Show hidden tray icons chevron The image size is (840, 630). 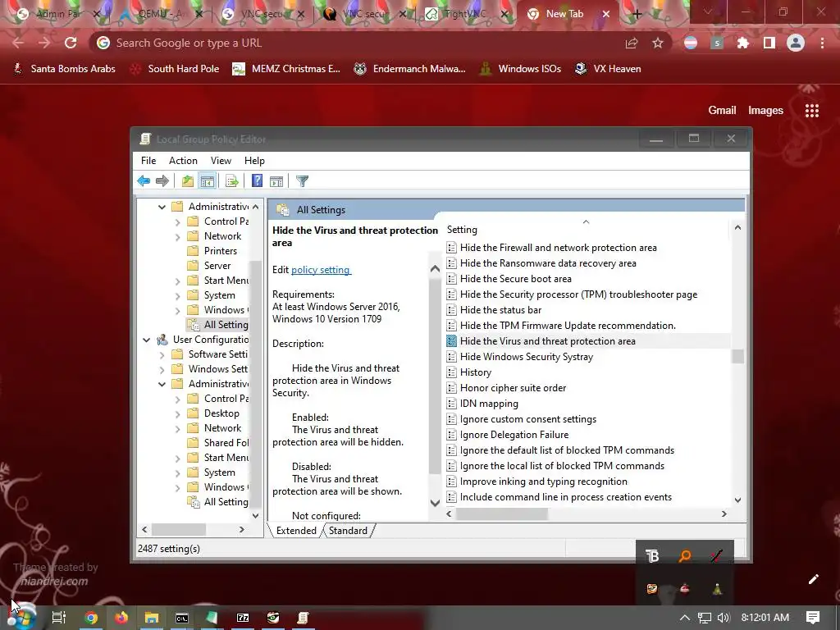[685, 618]
